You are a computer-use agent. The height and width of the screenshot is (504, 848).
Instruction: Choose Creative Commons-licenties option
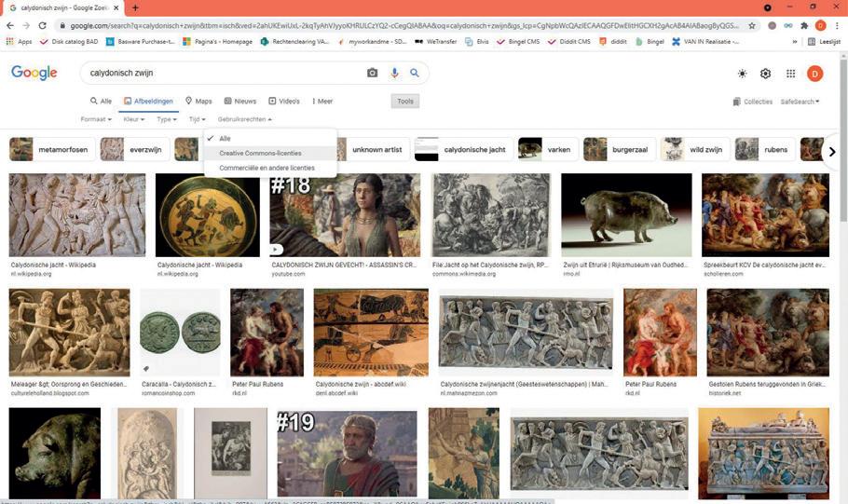pyautogui.click(x=270, y=153)
